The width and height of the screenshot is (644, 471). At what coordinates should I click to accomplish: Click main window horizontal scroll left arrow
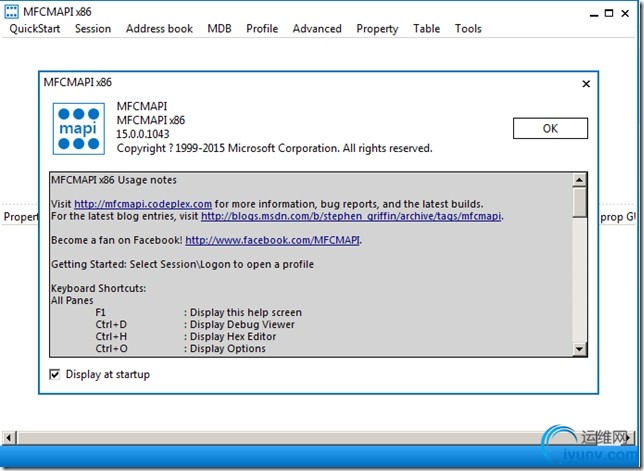click(x=9, y=438)
